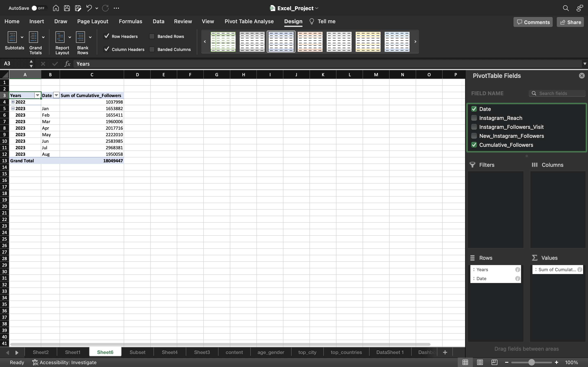
Task: Select the third pivot table style
Action: (281, 41)
